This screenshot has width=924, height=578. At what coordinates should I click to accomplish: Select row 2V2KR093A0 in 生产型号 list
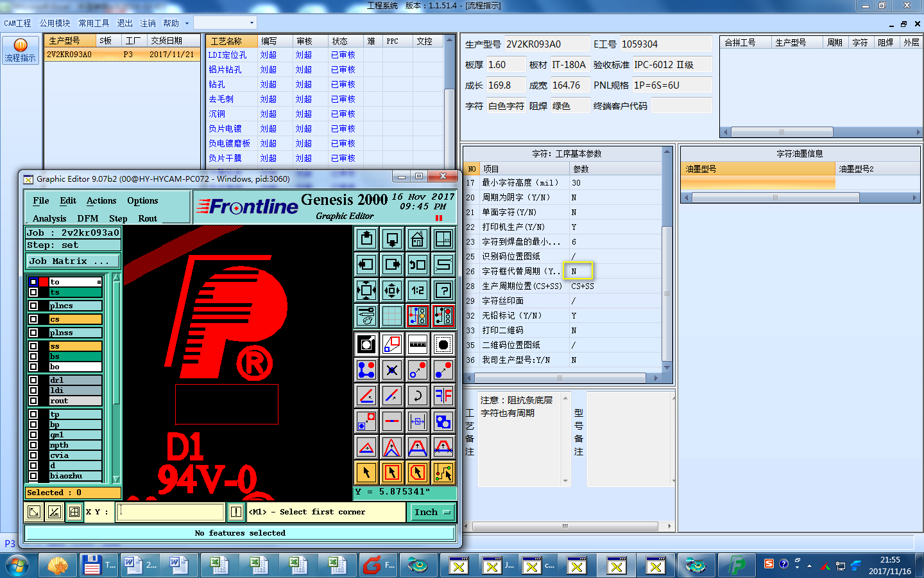point(122,55)
